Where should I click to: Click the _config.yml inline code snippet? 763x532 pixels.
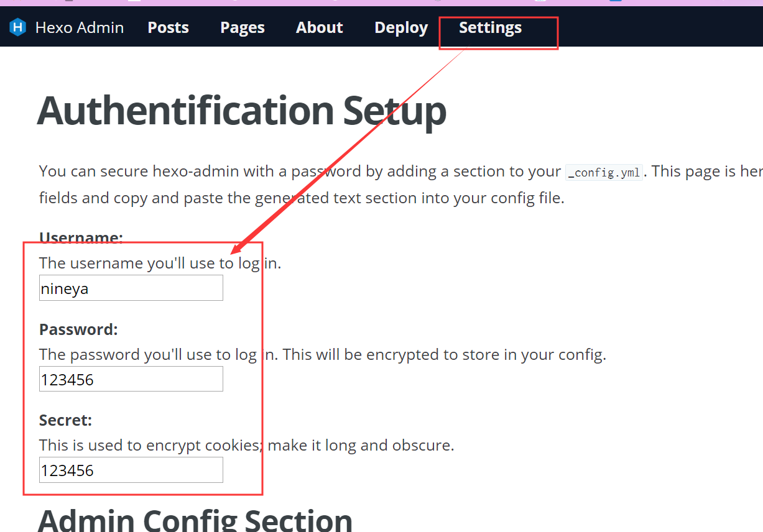[604, 172]
